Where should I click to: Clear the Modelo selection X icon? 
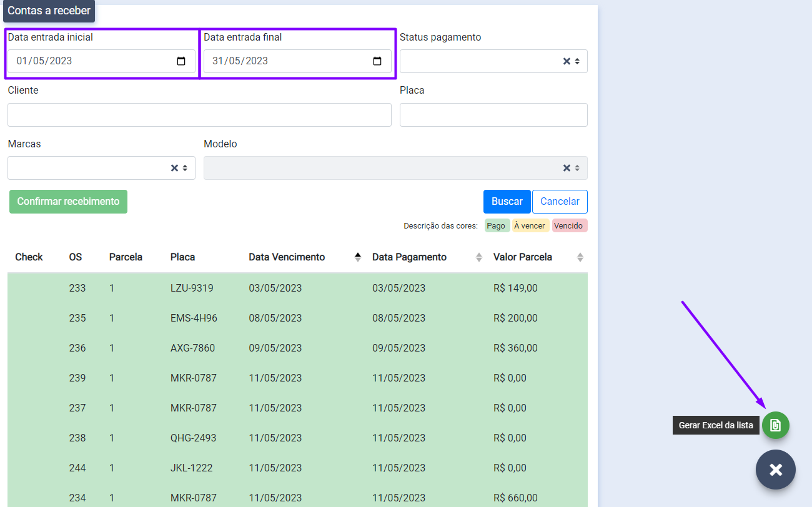pos(567,168)
